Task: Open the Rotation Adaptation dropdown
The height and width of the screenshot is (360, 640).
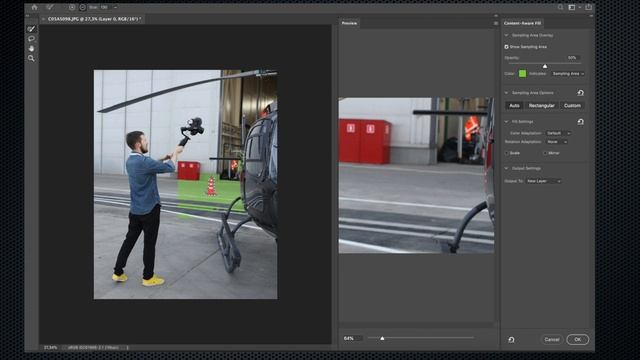Action: coord(557,142)
